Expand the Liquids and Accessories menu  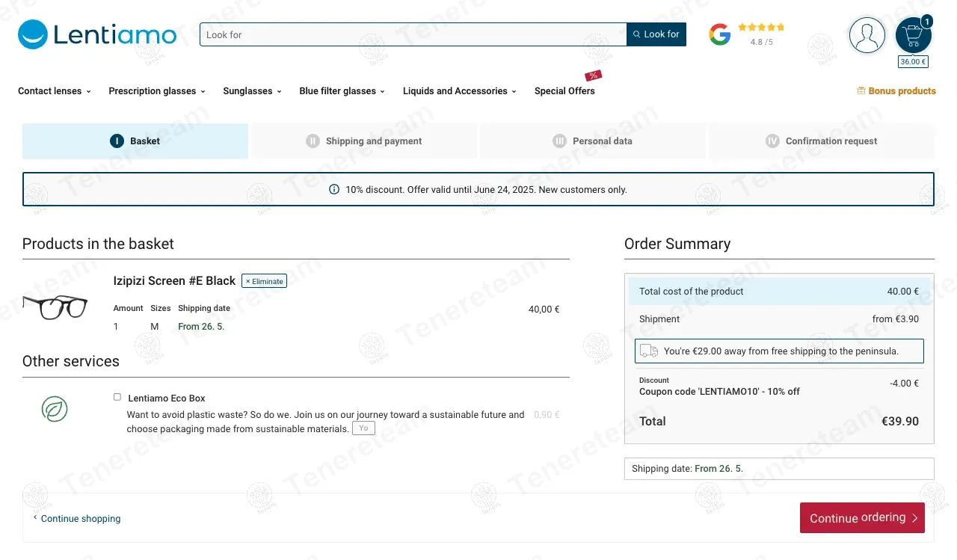[460, 91]
